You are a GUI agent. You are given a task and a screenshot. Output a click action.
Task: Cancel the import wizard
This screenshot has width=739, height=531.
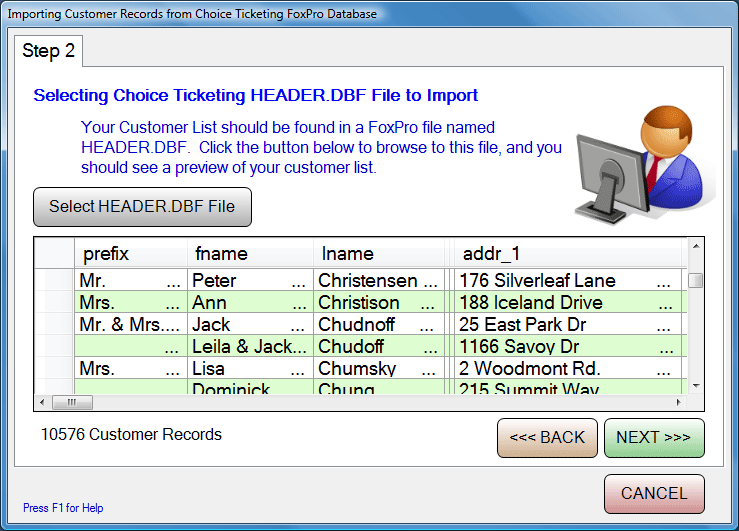[654, 494]
